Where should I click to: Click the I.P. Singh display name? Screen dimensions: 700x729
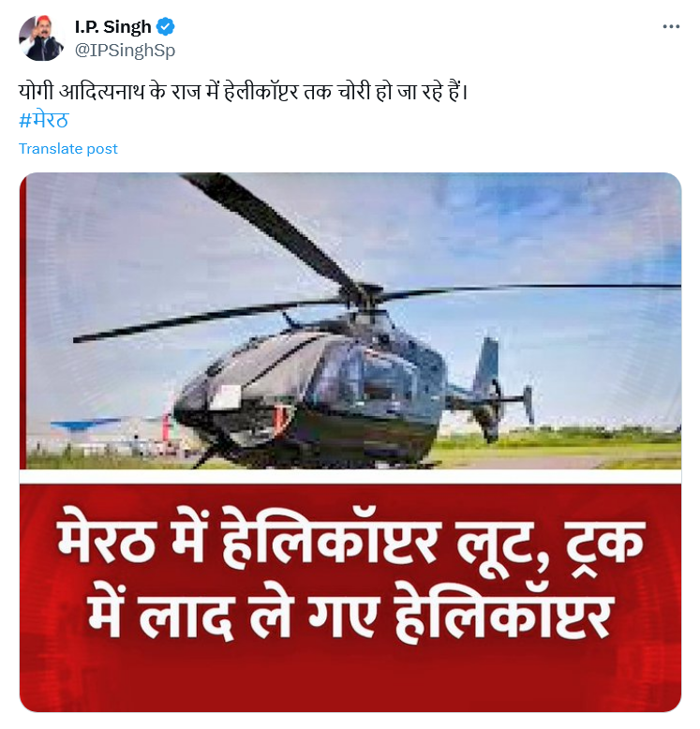click(x=113, y=27)
